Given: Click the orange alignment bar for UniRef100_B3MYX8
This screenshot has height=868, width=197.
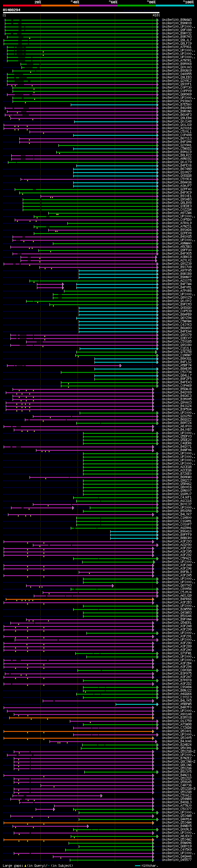Looking at the screenshot, I should [82, 718].
